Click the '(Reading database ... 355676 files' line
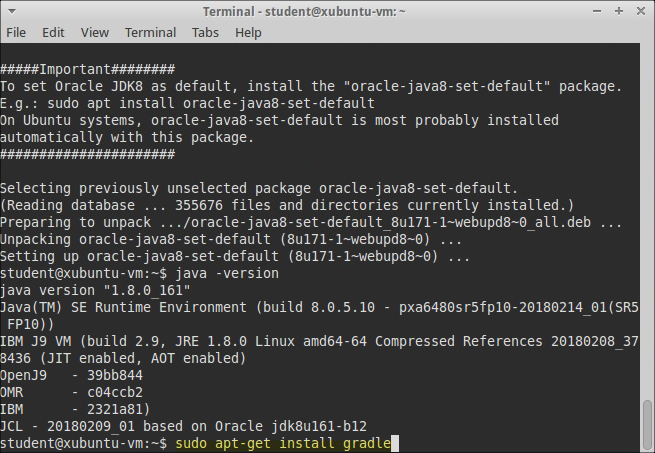This screenshot has width=655, height=453. pyautogui.click(x=287, y=205)
